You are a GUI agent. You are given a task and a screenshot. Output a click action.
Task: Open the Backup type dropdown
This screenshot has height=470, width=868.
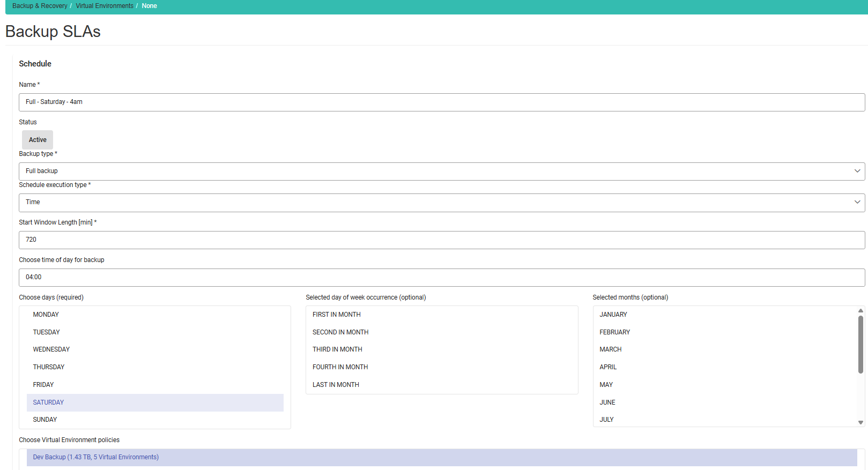(442, 171)
